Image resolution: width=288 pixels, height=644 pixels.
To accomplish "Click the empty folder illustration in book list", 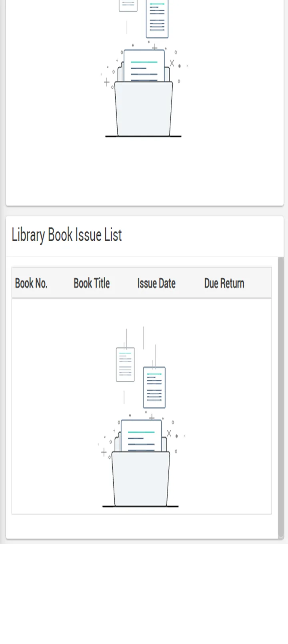I will point(142,417).
